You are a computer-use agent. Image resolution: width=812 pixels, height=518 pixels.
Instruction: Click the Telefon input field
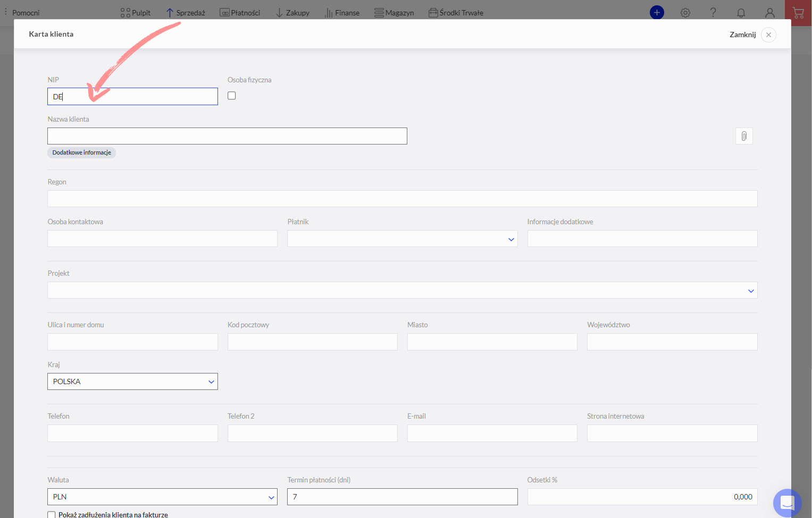(x=132, y=433)
